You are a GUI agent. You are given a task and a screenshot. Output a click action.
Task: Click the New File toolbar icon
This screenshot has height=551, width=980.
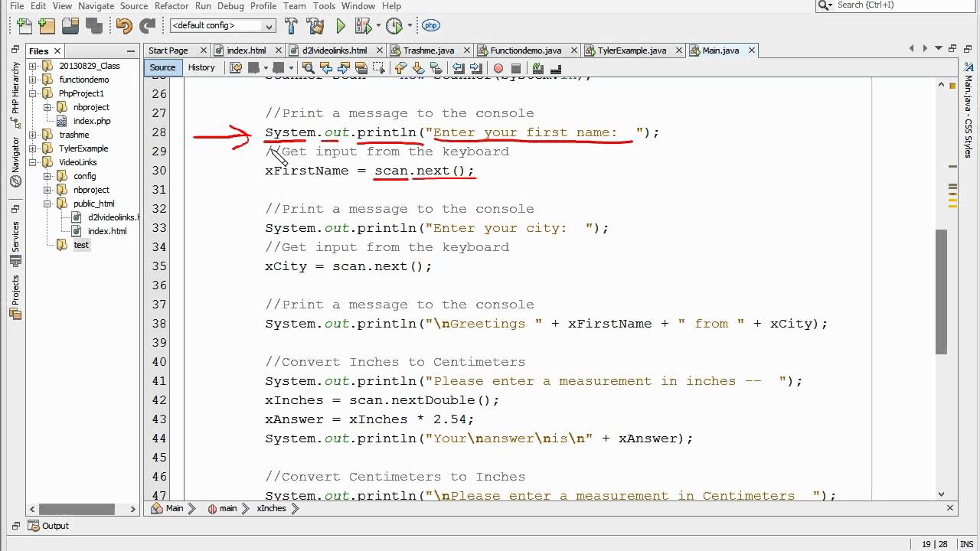pos(24,26)
